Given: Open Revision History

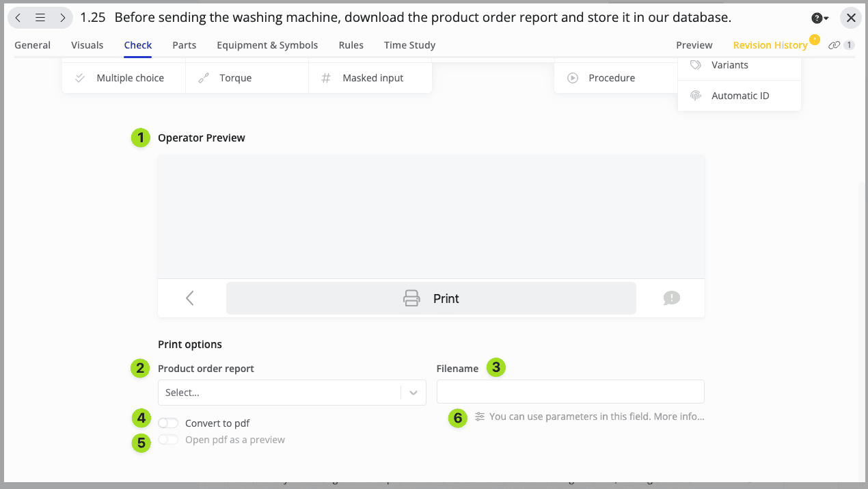Looking at the screenshot, I should [770, 45].
